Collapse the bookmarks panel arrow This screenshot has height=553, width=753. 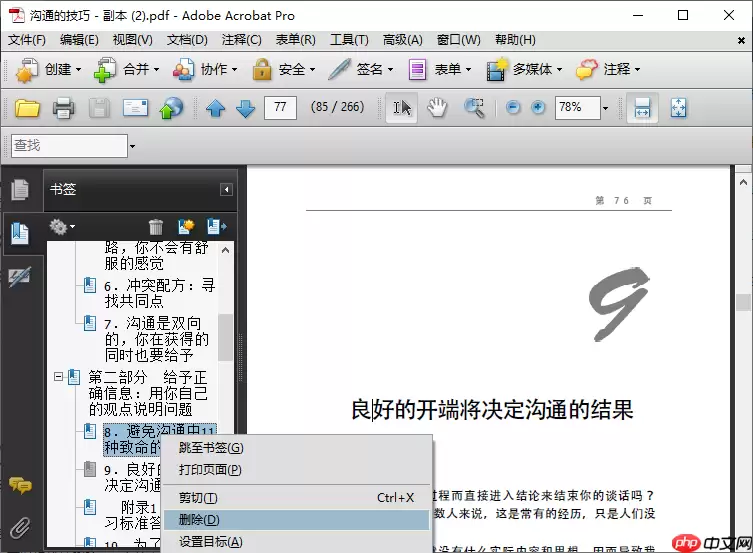[x=227, y=190]
